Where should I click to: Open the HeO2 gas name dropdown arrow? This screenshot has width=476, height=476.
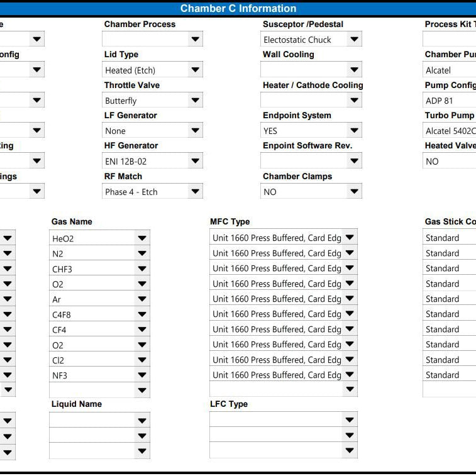(142, 238)
